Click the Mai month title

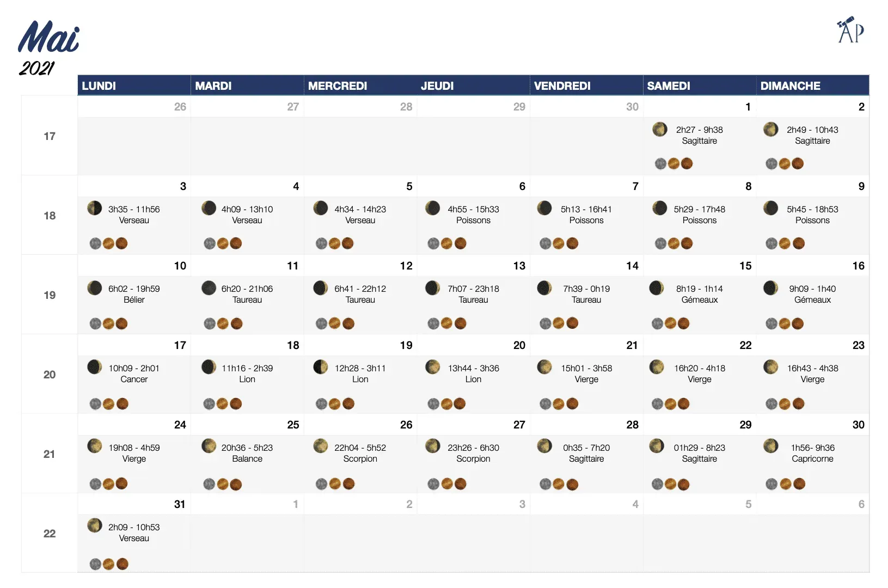(x=49, y=38)
